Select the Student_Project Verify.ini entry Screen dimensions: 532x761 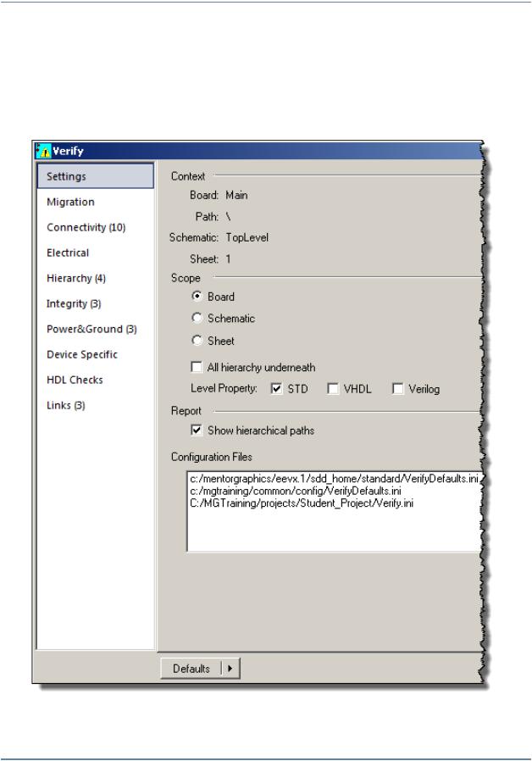click(x=302, y=503)
